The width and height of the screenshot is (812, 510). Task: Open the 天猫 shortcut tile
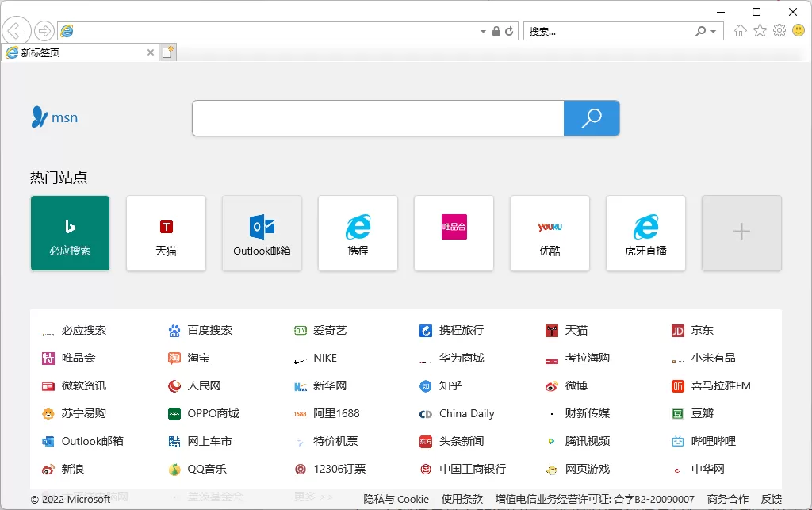point(166,232)
